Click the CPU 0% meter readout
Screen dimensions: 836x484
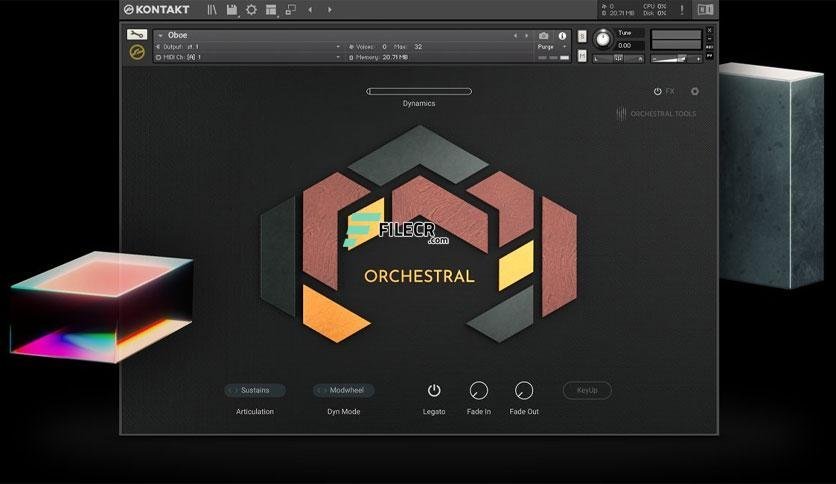coord(655,6)
